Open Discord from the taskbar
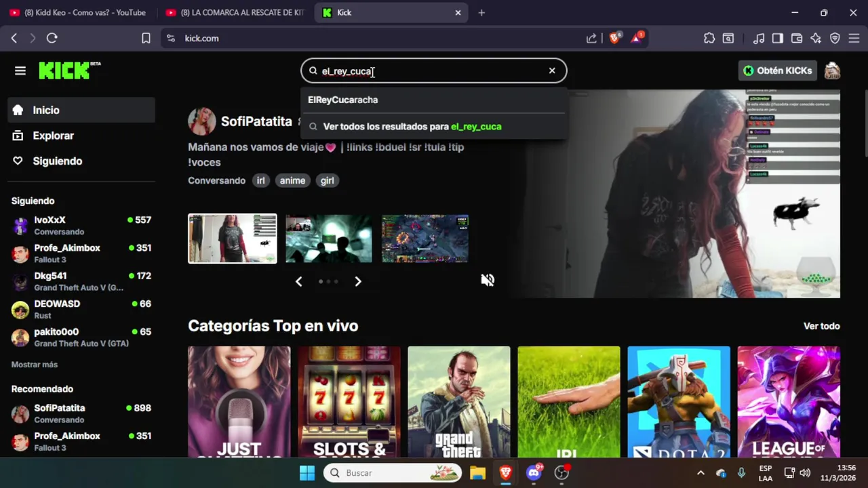Screen dimensions: 868x488 coord(534,473)
